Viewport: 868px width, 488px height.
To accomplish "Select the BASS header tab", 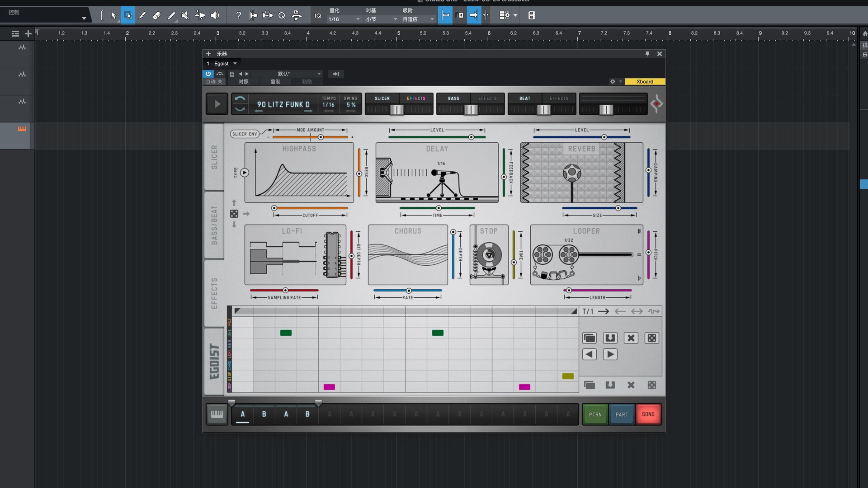I will click(453, 98).
